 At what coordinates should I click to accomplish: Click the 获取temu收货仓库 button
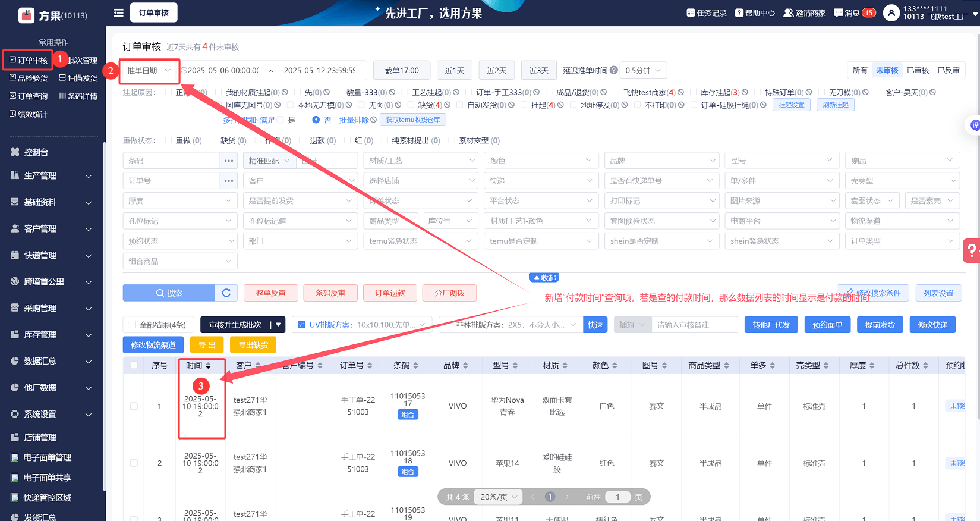(413, 120)
